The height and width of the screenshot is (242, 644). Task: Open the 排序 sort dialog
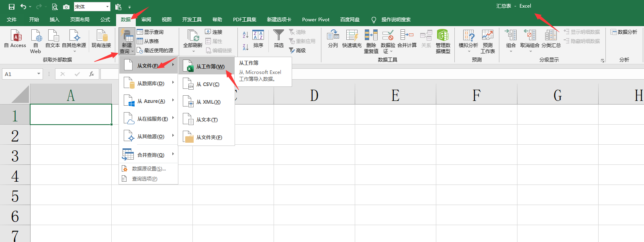point(258,39)
